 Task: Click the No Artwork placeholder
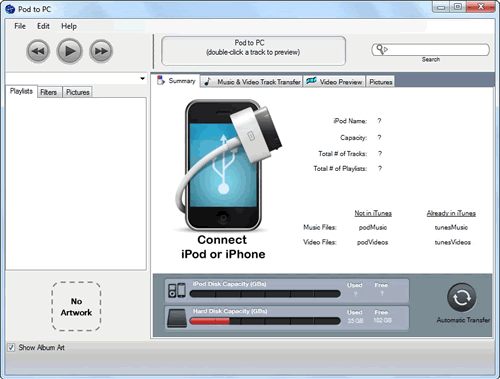tap(76, 307)
